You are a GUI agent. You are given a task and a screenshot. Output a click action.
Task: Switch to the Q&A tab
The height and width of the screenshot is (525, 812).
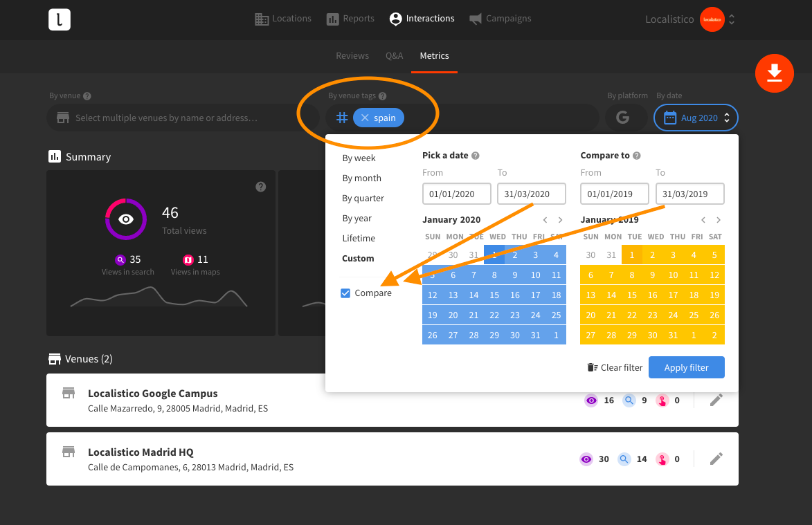pyautogui.click(x=394, y=56)
